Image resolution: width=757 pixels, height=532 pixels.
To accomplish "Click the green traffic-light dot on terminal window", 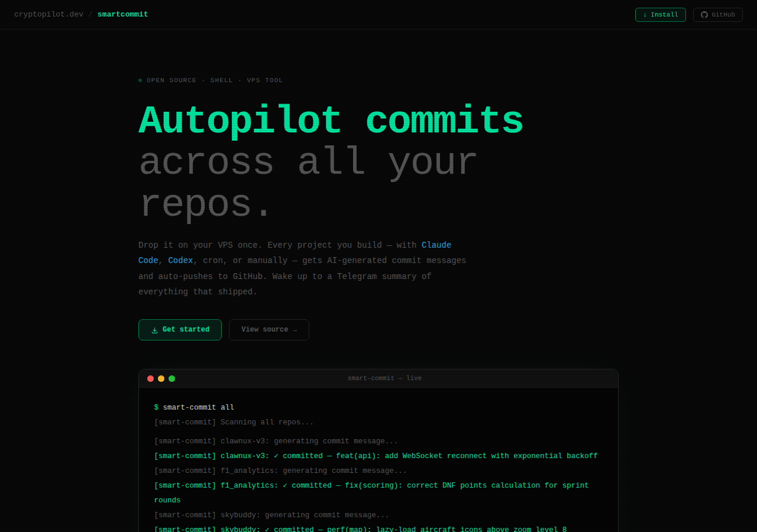I will point(171,378).
